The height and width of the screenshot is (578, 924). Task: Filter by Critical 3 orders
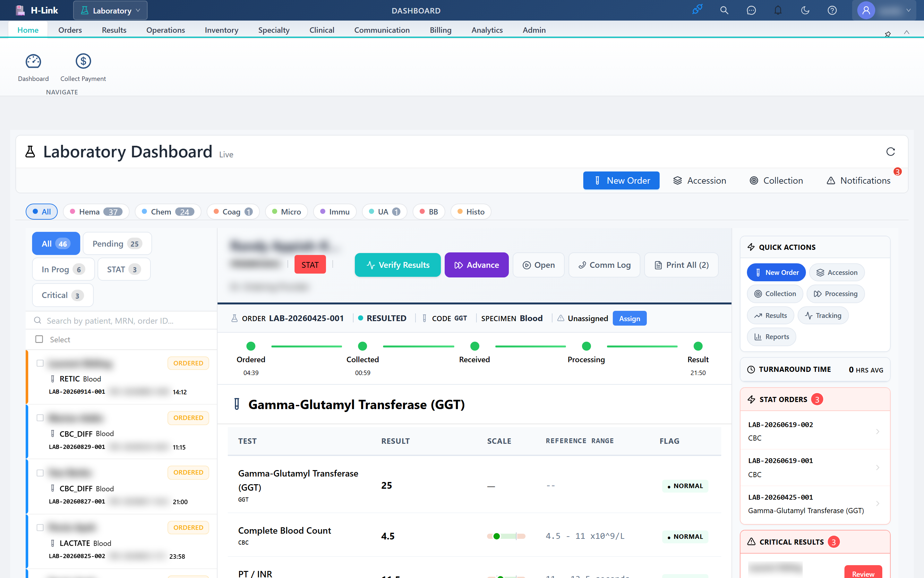[63, 295]
